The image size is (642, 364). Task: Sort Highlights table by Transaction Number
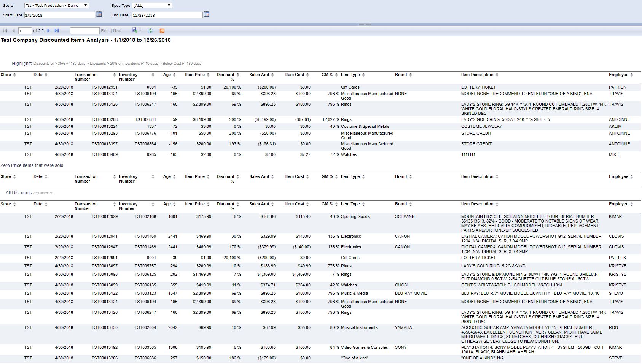click(114, 75)
